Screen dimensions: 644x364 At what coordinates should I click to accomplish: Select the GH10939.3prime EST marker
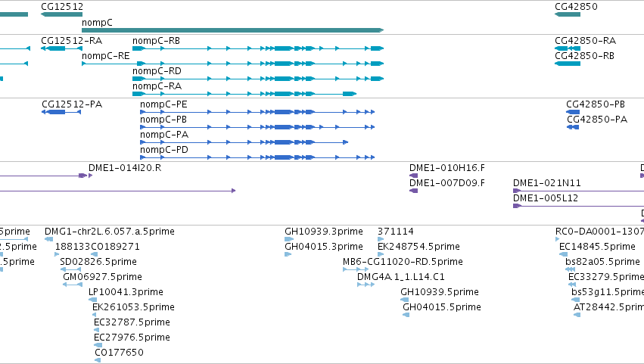(x=289, y=239)
